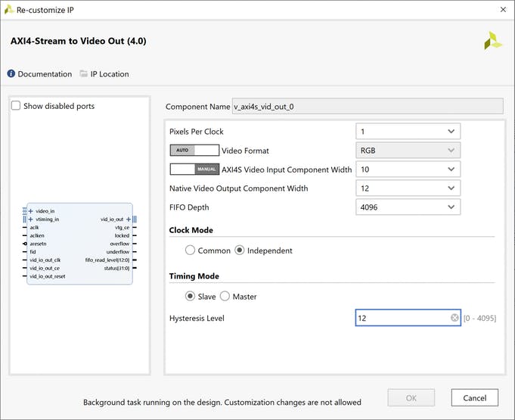
Task: Open the FIFO Depth dropdown
Action: 408,207
